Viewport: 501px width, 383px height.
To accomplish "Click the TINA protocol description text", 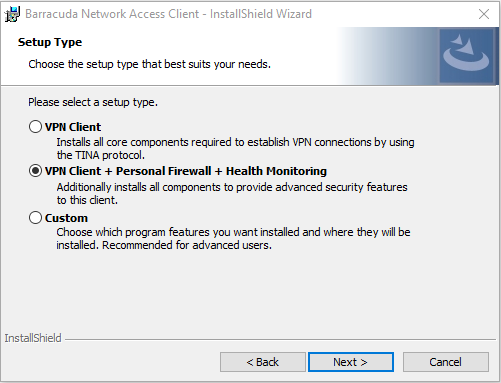I will (235, 149).
